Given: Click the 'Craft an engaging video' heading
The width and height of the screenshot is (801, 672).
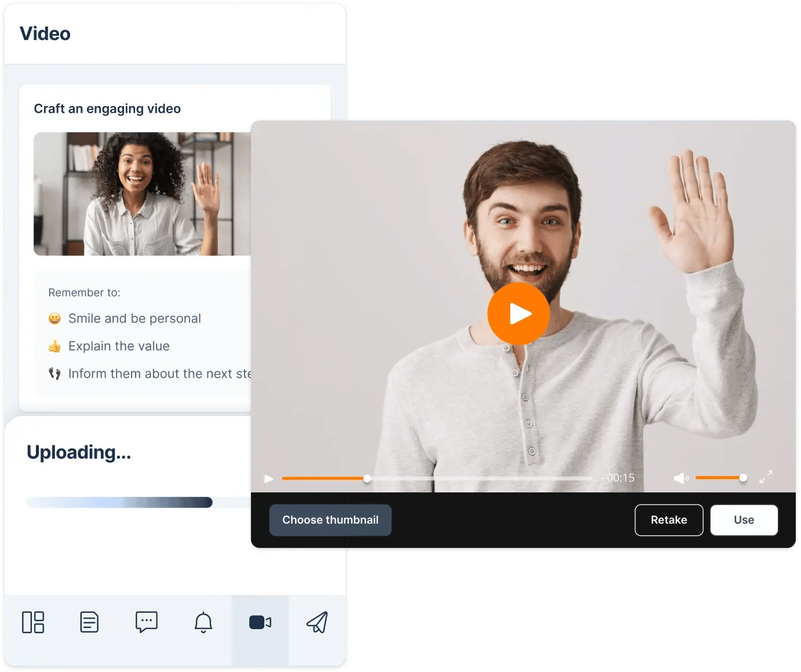Looking at the screenshot, I should [x=107, y=109].
